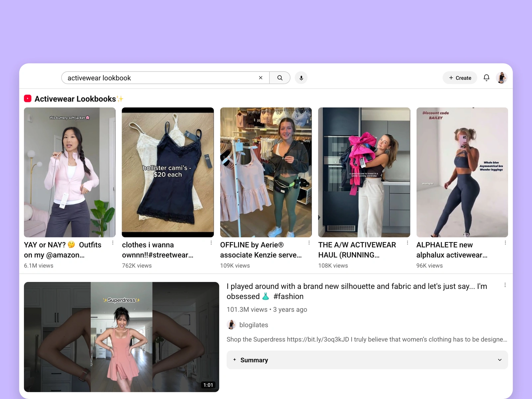Open title 'ALPHALETE new alphalux activewear'
The height and width of the screenshot is (399, 532).
452,250
